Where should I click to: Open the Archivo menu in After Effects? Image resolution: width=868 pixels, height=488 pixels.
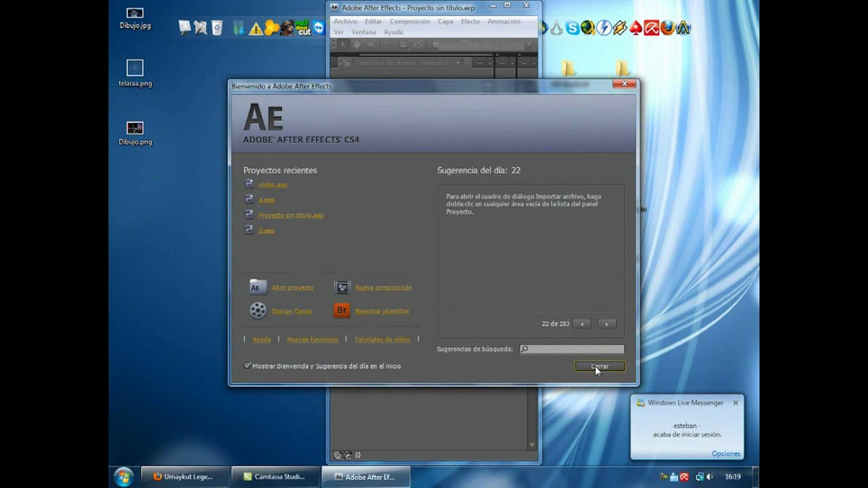tap(345, 22)
